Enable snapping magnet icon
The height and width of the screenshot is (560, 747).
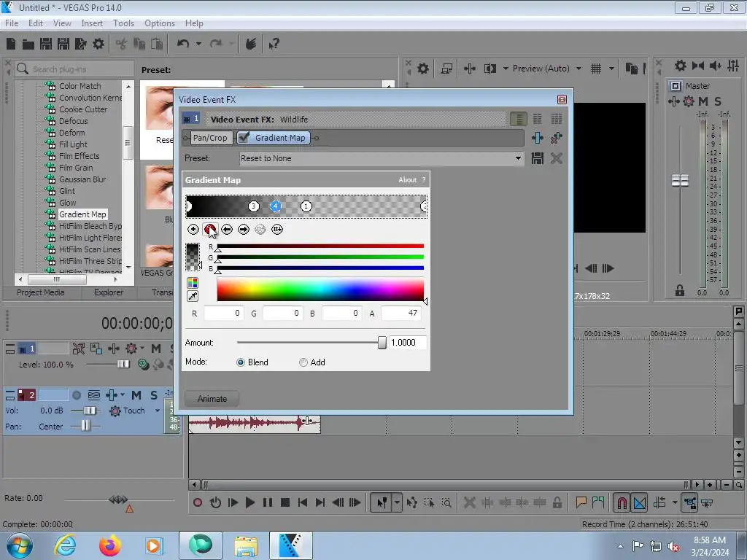(622, 502)
